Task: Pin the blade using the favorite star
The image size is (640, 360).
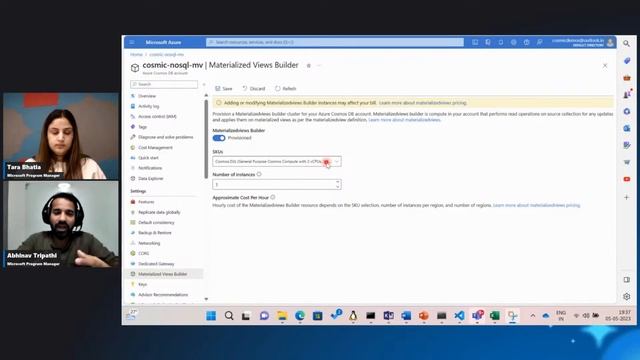Action: pos(309,65)
